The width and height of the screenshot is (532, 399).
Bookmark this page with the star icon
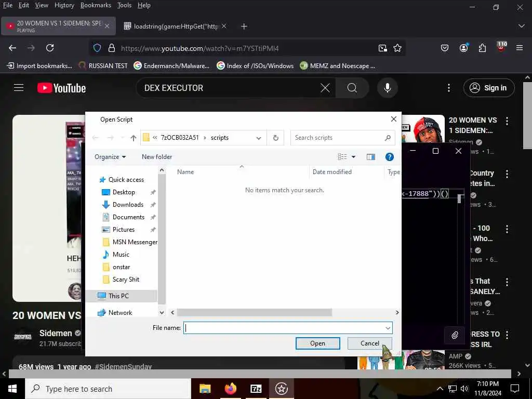(397, 48)
